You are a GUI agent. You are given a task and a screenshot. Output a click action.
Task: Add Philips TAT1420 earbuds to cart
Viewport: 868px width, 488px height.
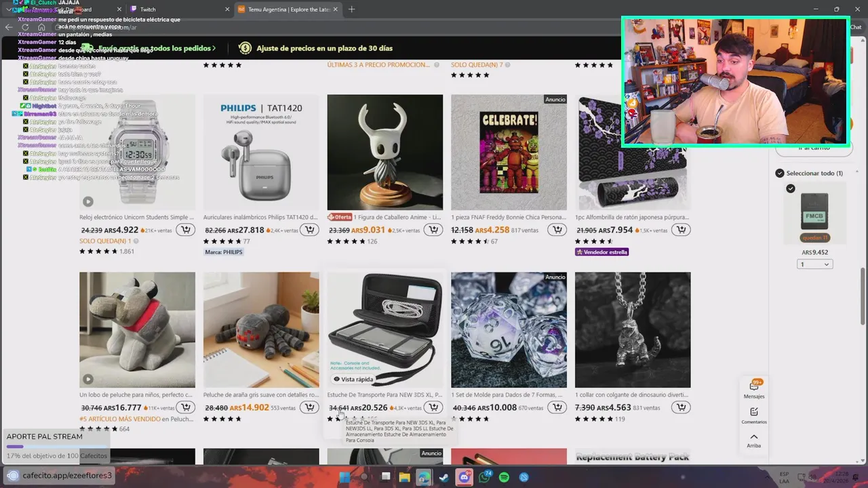coord(310,230)
